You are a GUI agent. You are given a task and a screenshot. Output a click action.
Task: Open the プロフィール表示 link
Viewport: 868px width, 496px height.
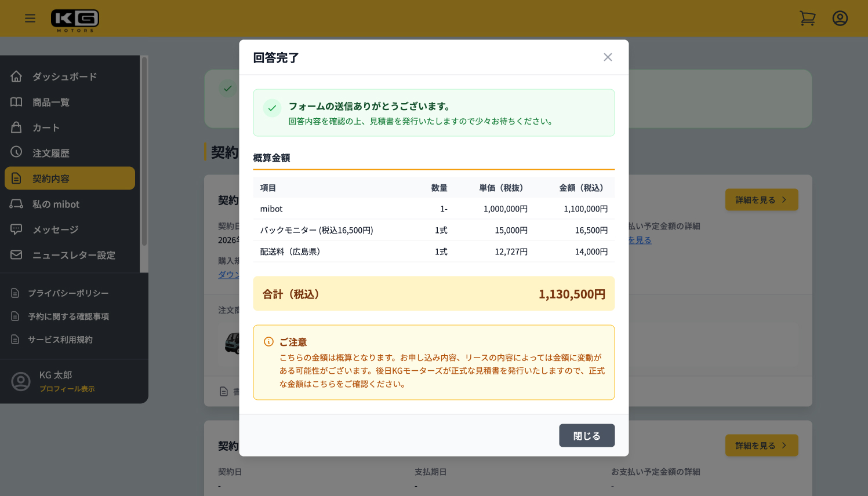66,389
